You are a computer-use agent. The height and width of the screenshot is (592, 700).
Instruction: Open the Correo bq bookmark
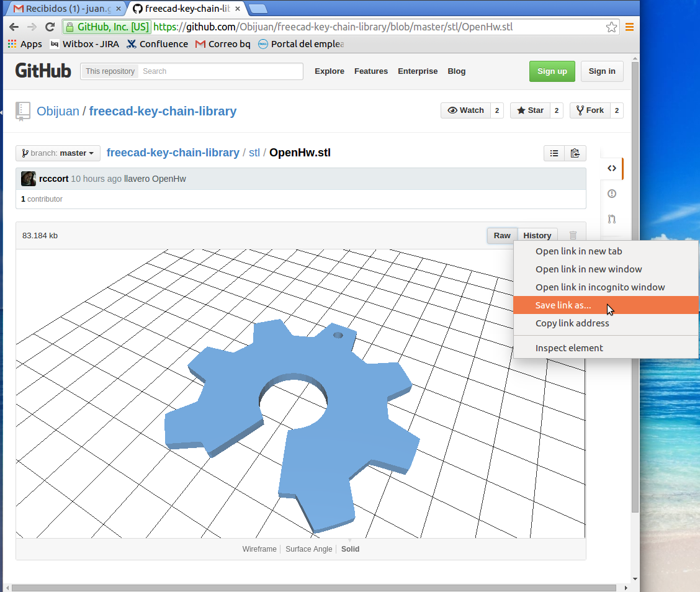(x=223, y=44)
